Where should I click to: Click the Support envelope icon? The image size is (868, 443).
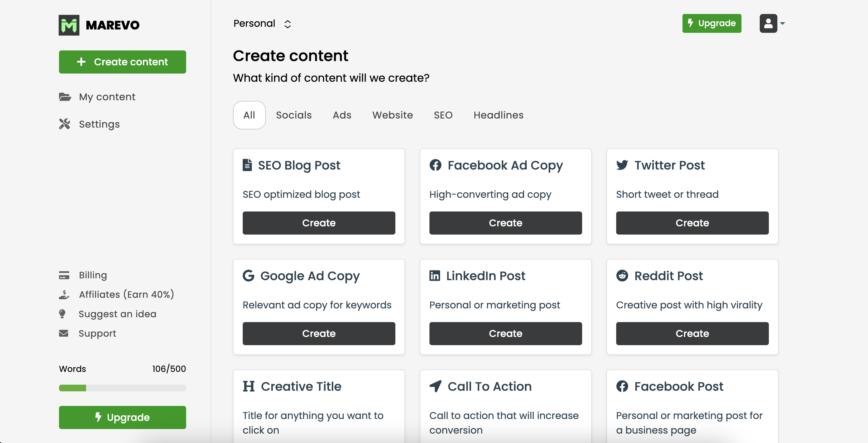pyautogui.click(x=64, y=334)
